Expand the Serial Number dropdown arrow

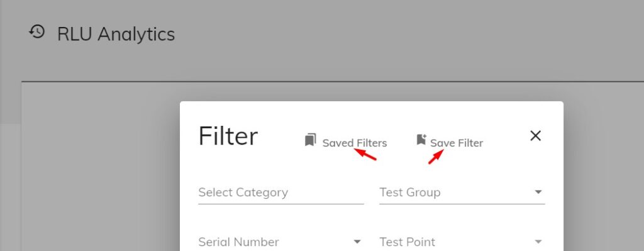coord(357,242)
